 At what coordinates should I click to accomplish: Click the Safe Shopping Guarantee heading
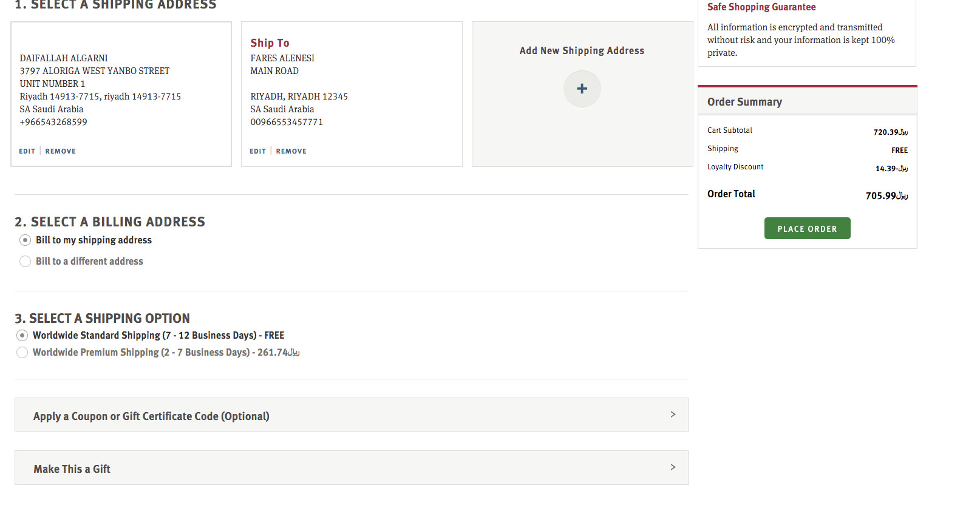click(x=761, y=7)
